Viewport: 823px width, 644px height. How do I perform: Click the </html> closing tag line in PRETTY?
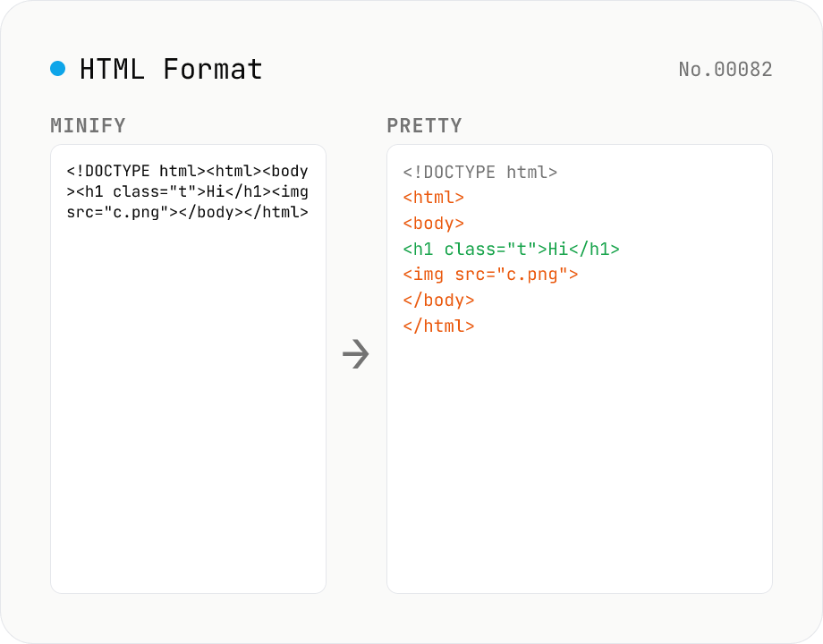439,326
